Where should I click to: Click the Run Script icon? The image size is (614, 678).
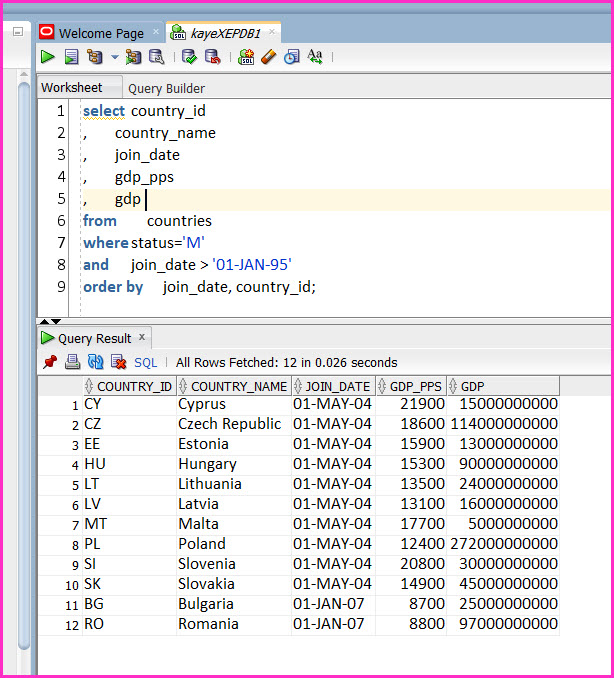tap(71, 57)
